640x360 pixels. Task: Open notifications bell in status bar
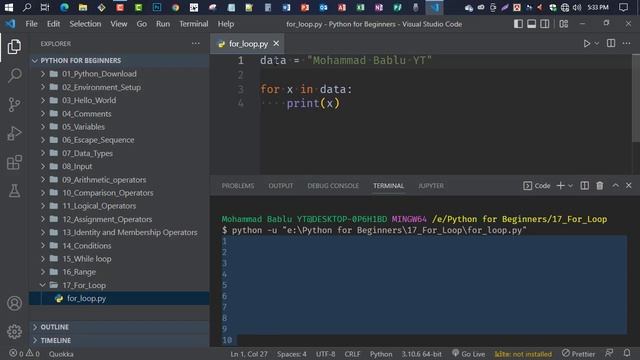627,353
